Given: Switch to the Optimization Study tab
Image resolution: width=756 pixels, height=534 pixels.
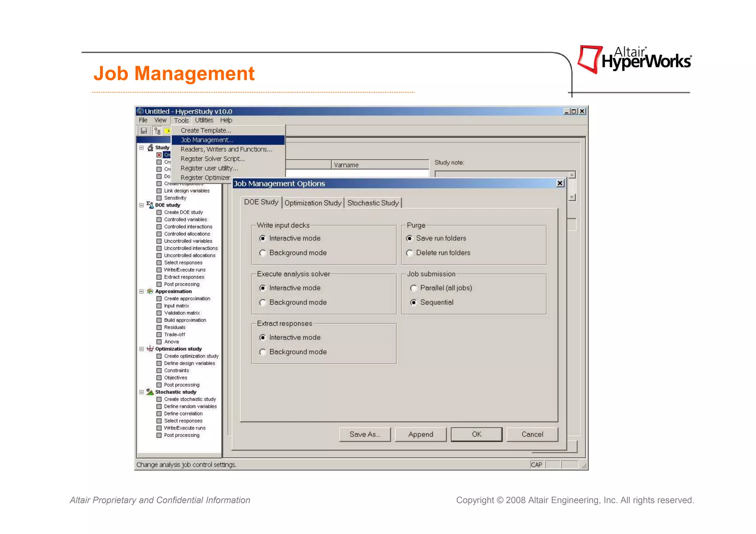Looking at the screenshot, I should click(x=313, y=203).
